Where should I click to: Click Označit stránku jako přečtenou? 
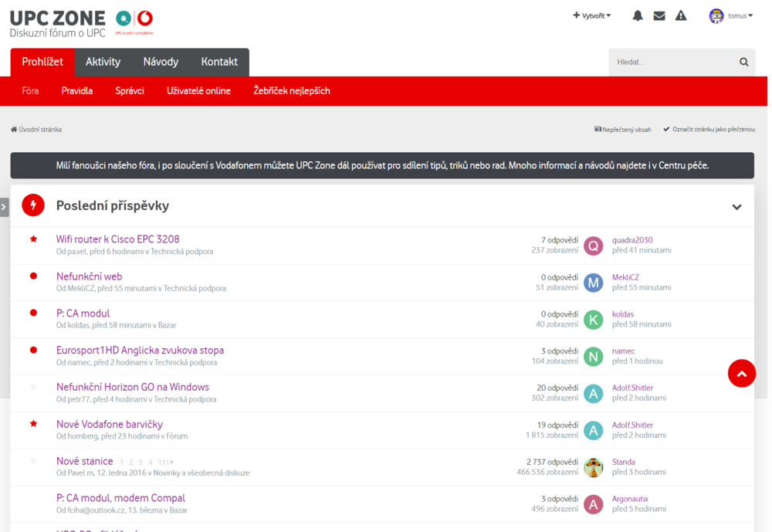pyautogui.click(x=709, y=130)
